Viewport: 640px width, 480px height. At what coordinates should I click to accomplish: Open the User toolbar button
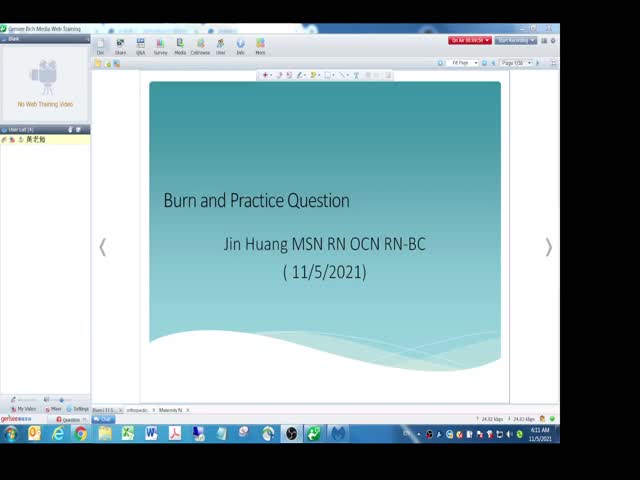click(x=220, y=46)
